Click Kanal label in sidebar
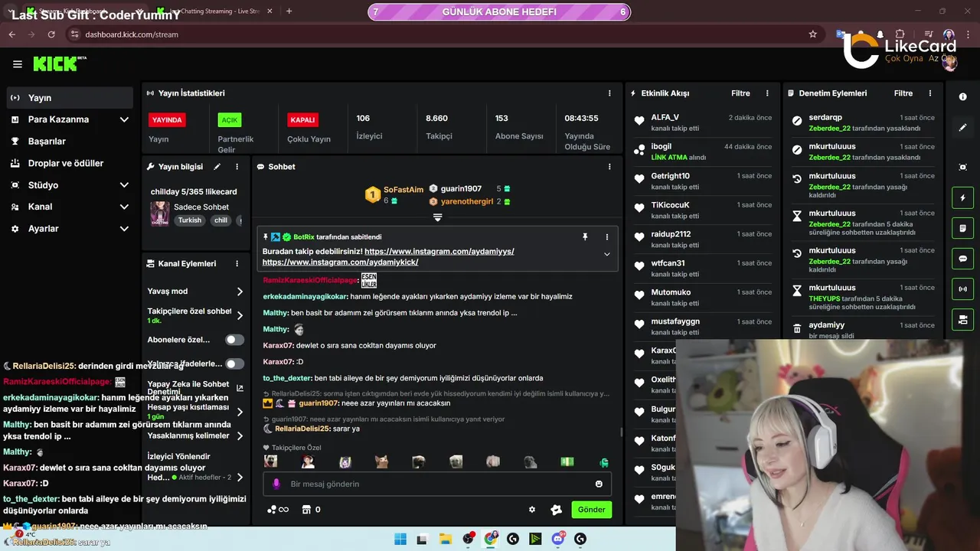The image size is (980, 551). 40,207
